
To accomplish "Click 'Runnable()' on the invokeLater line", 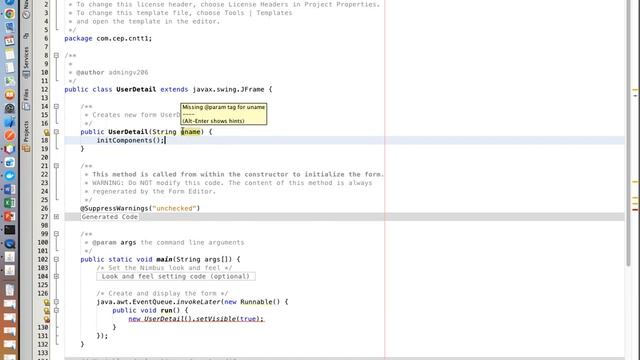I will (260, 302).
